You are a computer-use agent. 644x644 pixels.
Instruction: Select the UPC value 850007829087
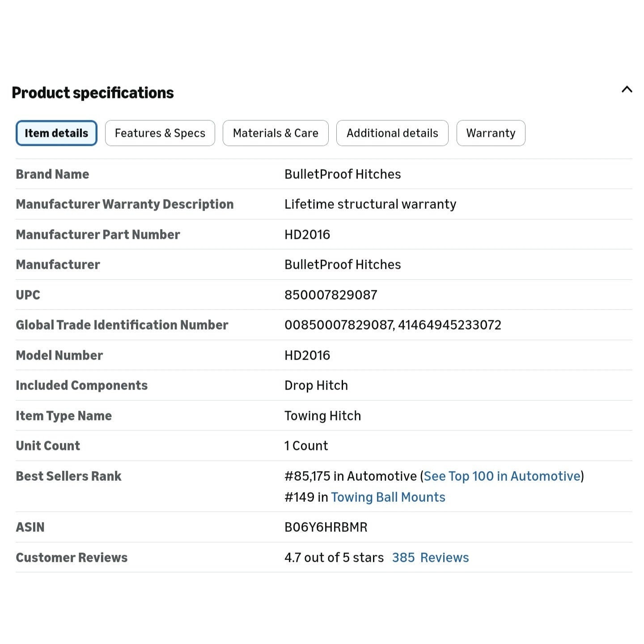tap(331, 295)
